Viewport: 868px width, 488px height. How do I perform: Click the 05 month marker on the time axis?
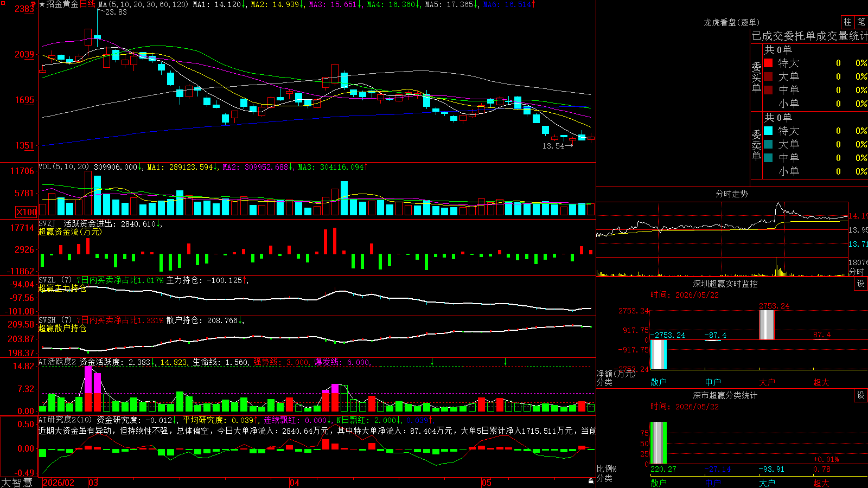click(x=486, y=483)
